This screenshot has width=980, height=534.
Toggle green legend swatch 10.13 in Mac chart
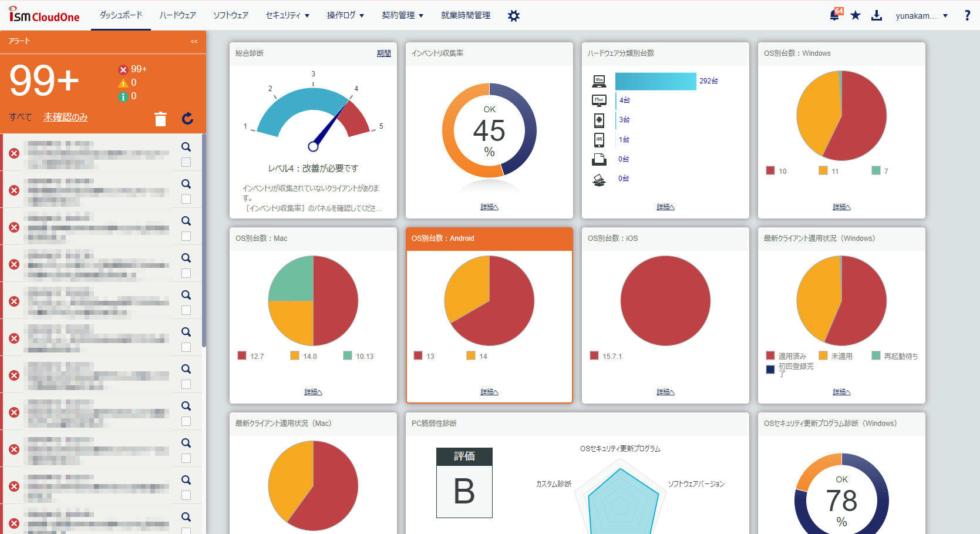tap(348, 355)
